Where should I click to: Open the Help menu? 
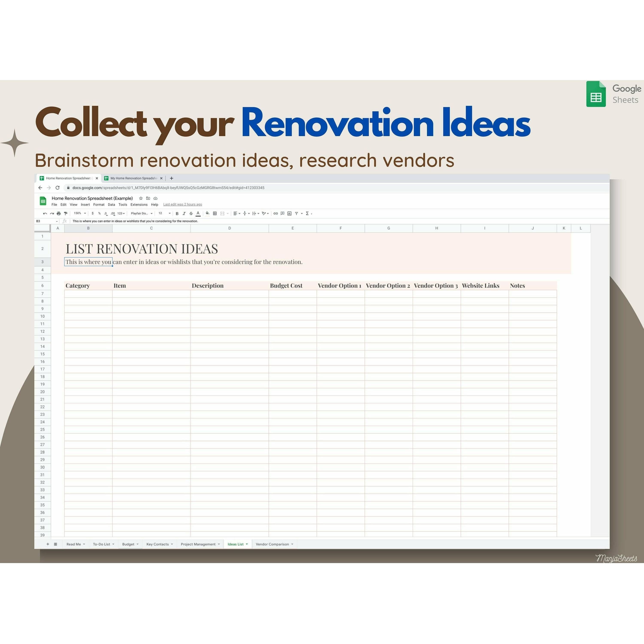click(x=155, y=205)
